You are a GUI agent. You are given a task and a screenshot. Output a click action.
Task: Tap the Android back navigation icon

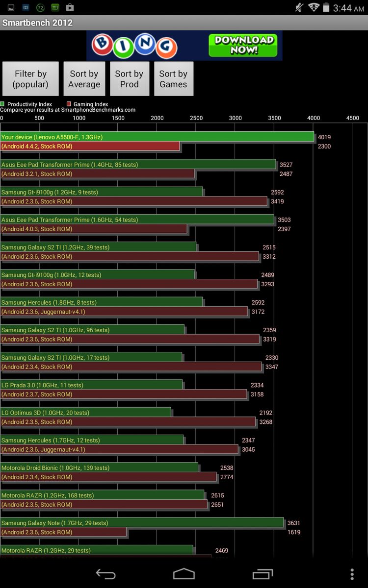[105, 574]
